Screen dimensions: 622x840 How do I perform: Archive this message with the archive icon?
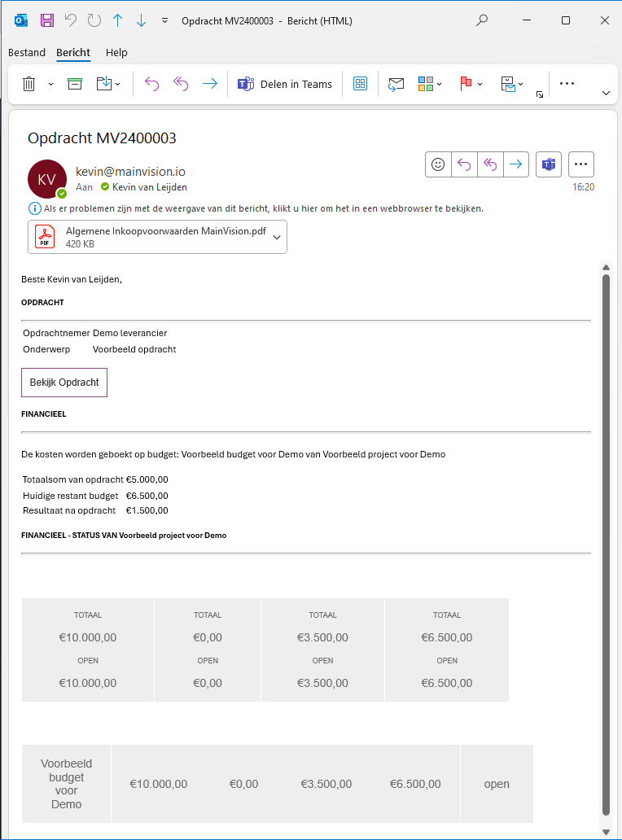(x=75, y=84)
